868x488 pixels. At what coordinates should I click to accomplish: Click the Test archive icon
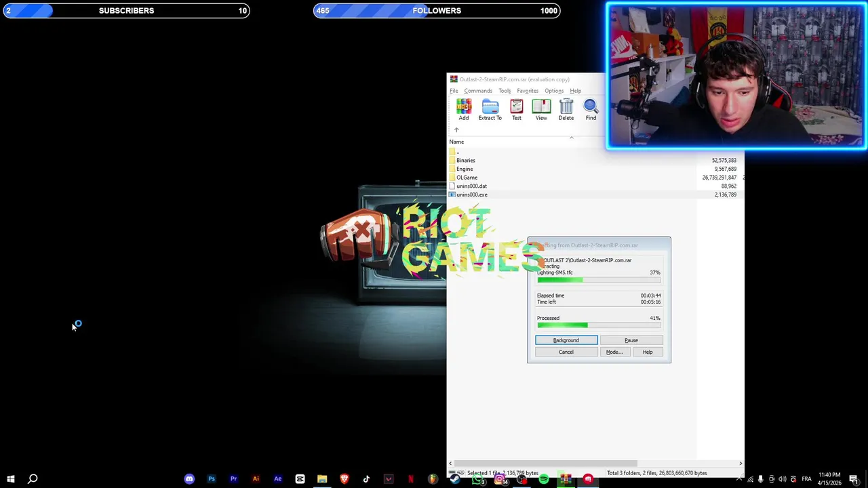point(517,110)
